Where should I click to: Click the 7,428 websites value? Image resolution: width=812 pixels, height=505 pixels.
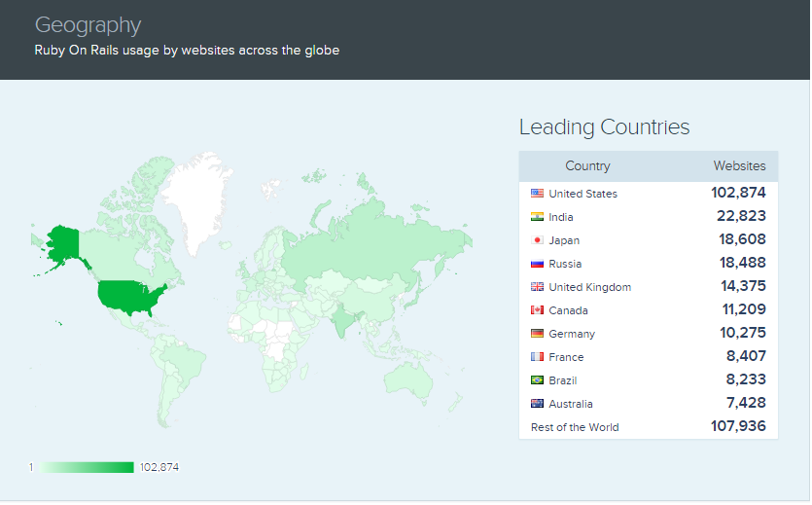coord(746,403)
